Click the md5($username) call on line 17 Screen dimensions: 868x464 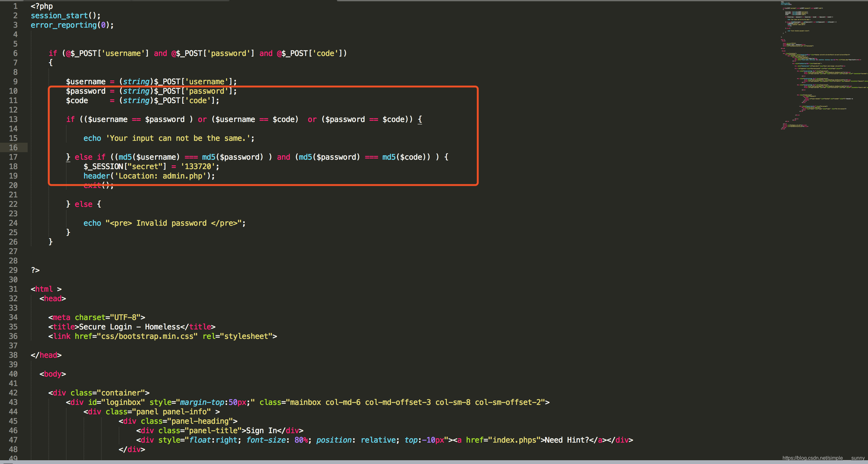click(149, 157)
